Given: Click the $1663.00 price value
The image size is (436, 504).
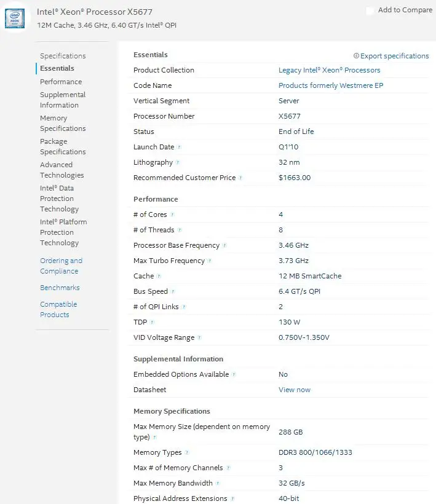Looking at the screenshot, I should 295,178.
